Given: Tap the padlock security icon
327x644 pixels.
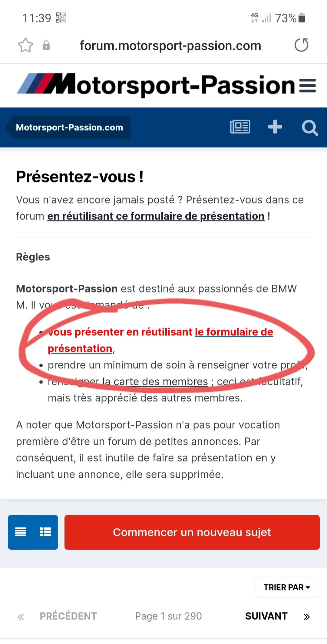Looking at the screenshot, I should coord(46,45).
